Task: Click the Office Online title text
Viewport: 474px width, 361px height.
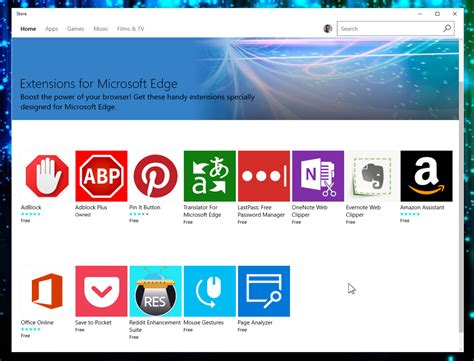Action: [x=37, y=322]
